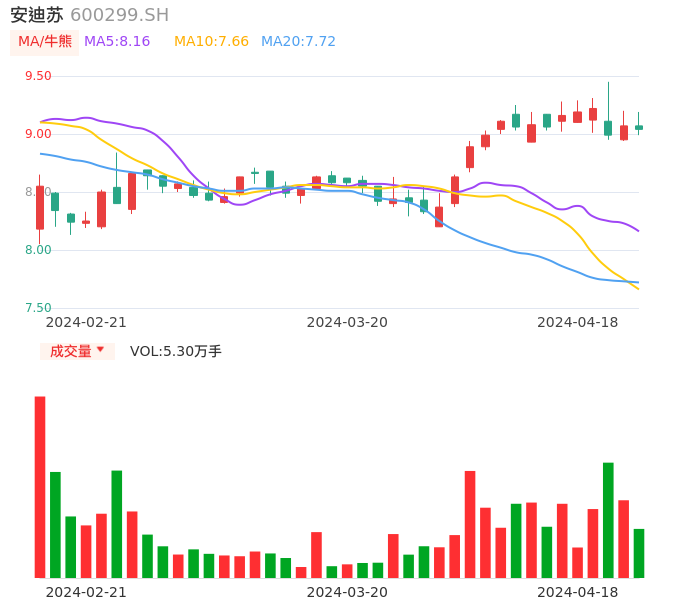Toggle the MA/牛熊 indicator button
This screenshot has width=686, height=606.
45,42
